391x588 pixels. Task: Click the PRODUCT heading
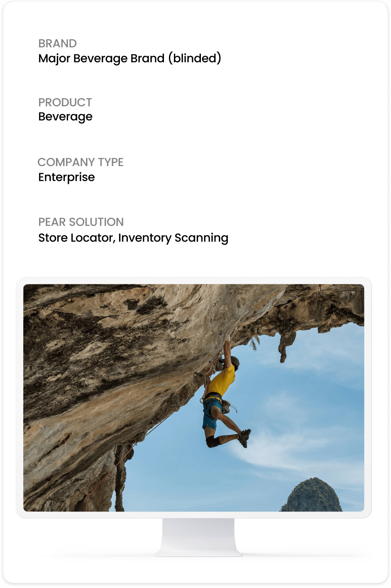coord(65,102)
